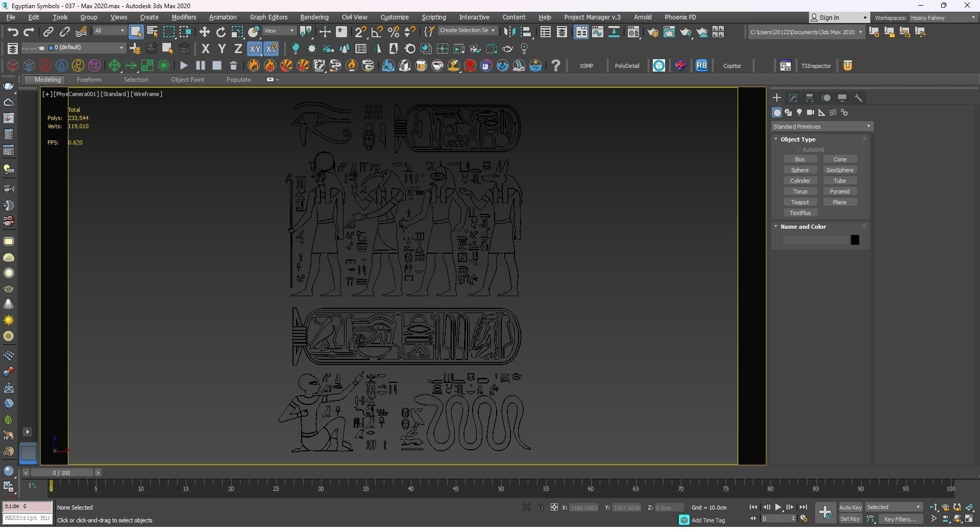This screenshot has height=531, width=980.
Task: Click the Mirror tool icon
Action: [x=509, y=32]
